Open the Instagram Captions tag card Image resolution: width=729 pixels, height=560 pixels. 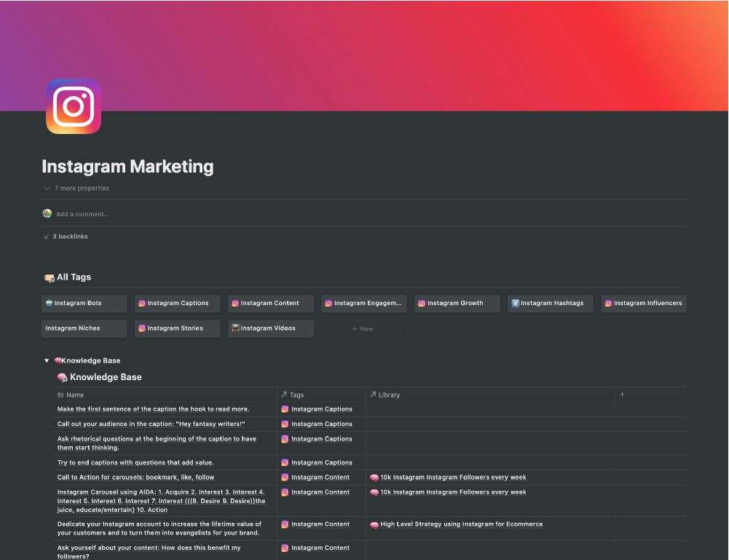pyautogui.click(x=177, y=303)
